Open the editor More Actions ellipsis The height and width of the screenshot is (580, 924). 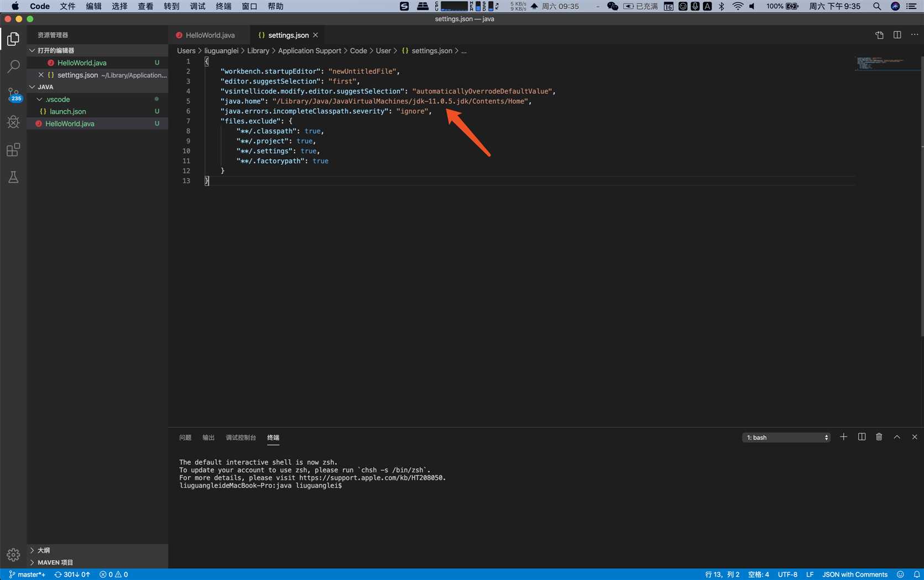click(x=915, y=35)
